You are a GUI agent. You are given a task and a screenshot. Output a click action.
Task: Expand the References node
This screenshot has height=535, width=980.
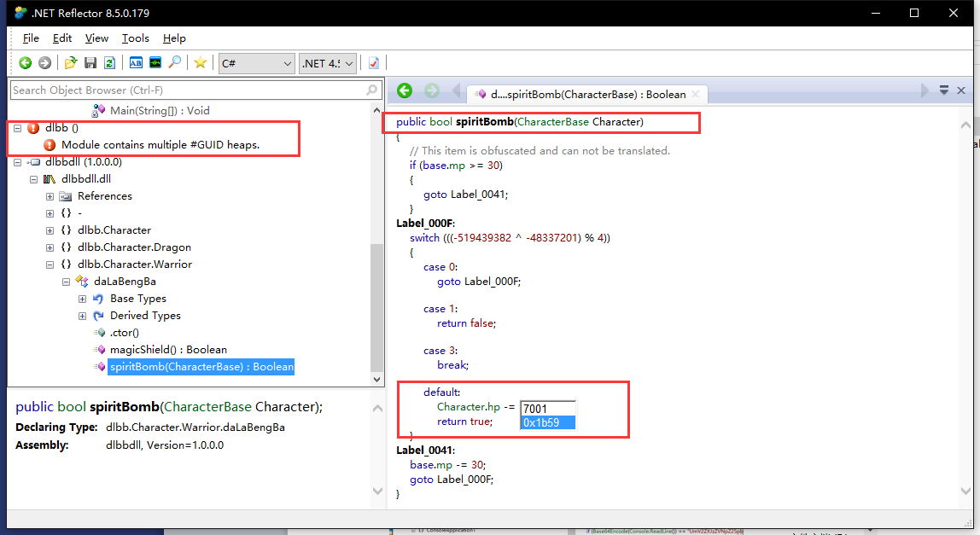coord(50,196)
